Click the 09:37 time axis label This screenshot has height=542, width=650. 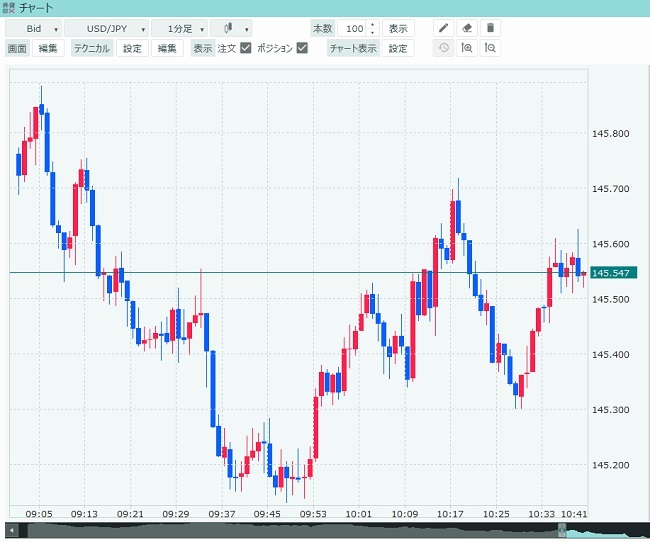click(x=222, y=514)
